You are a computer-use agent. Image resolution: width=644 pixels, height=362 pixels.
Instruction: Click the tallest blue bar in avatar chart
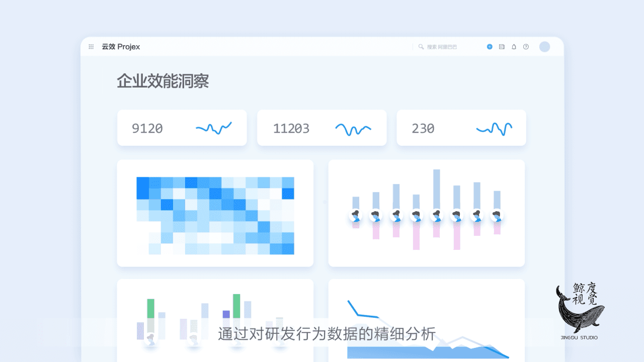(436, 189)
